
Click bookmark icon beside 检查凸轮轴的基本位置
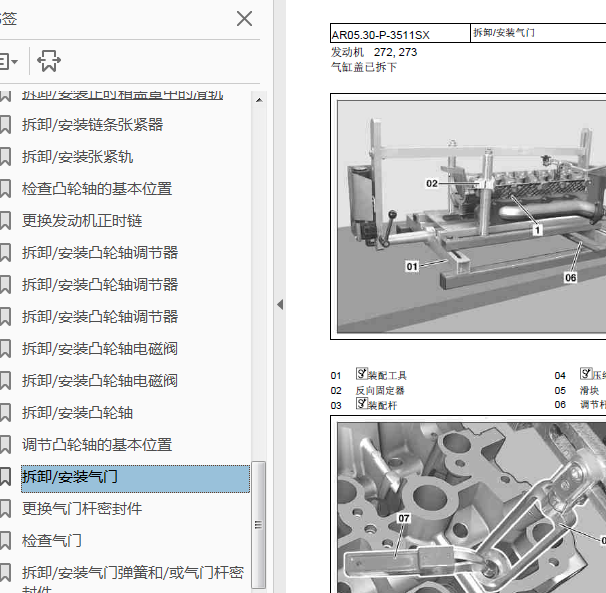click(5, 189)
